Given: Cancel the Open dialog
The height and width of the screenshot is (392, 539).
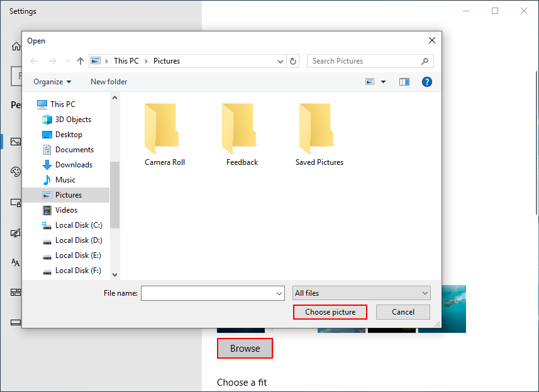Looking at the screenshot, I should [x=403, y=312].
